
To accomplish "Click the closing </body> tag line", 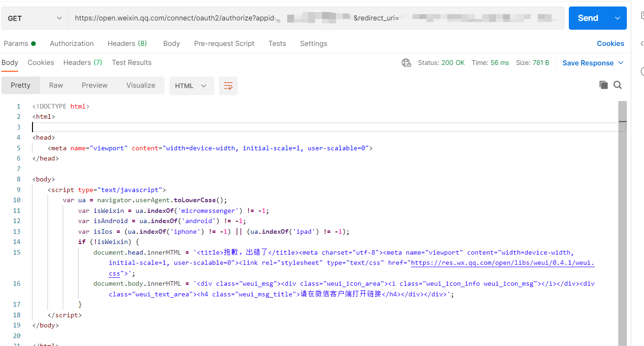I will (x=45, y=325).
